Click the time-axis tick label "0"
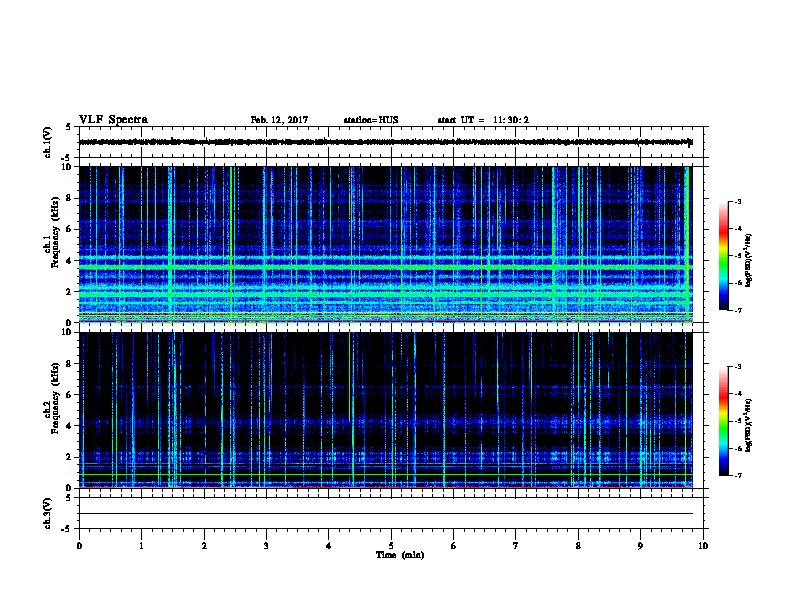 [x=79, y=546]
